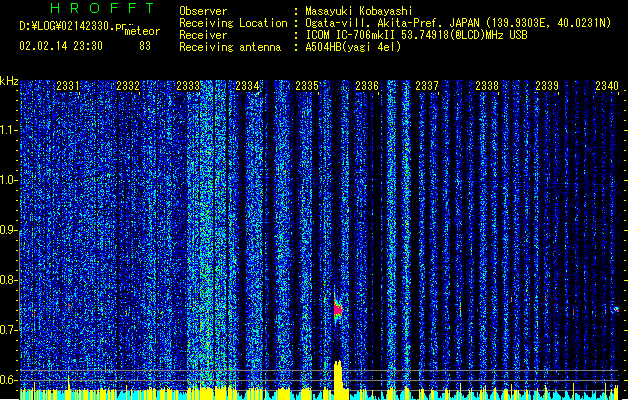Click the 'Observer' field label
Viewport: 629px width, 400px height.
[x=203, y=11]
